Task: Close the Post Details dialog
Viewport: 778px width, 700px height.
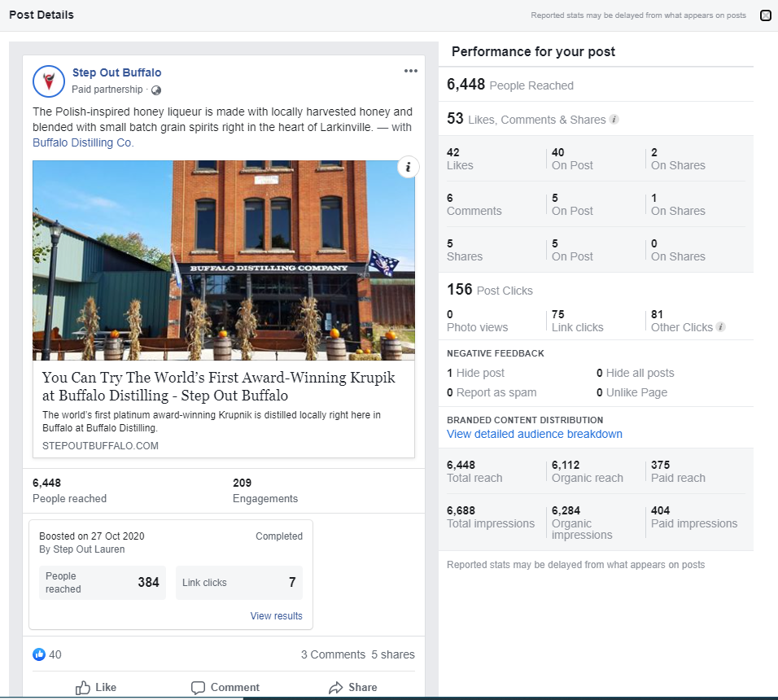Action: [766, 15]
